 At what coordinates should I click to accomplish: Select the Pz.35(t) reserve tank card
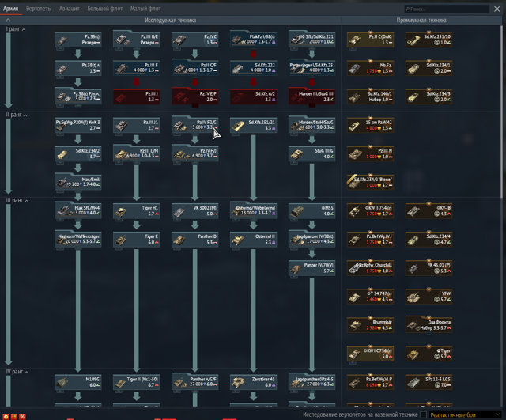pos(78,39)
